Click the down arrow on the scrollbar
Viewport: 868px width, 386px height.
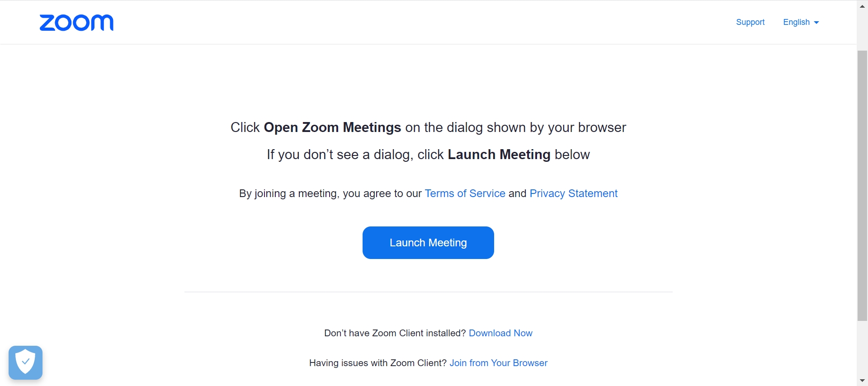863,380
